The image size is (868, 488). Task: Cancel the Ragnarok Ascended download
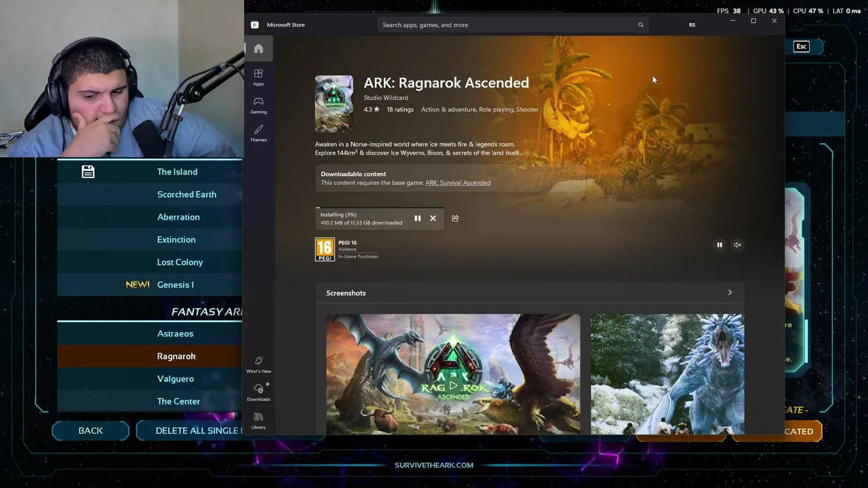[433, 218]
